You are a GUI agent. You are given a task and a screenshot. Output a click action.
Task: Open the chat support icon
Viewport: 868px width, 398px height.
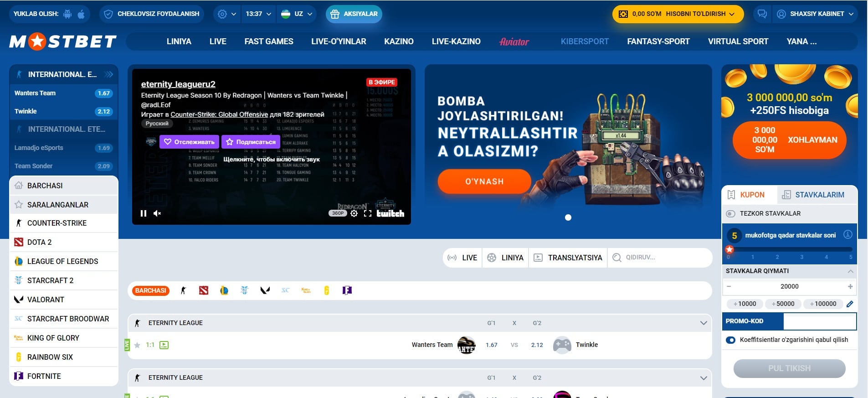tap(762, 14)
